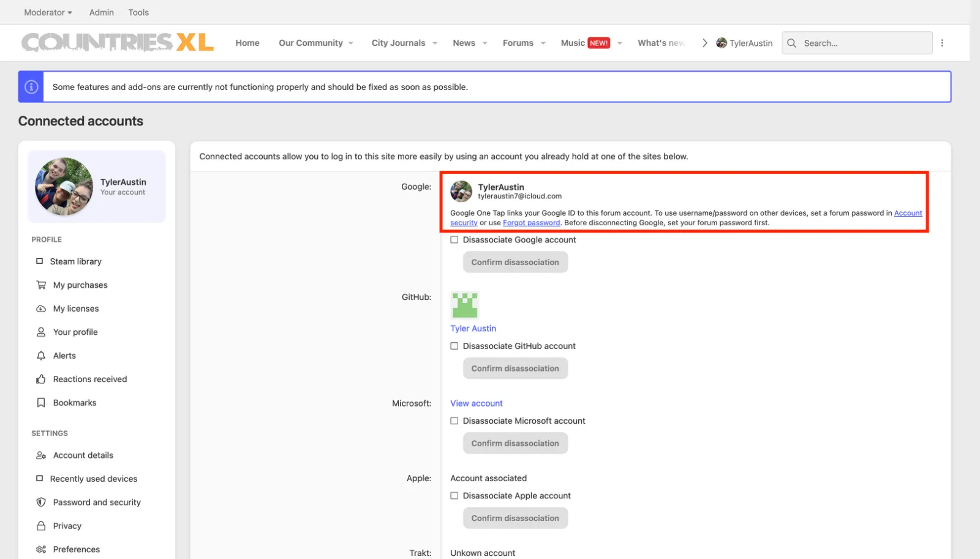Open the Forums navigation item
Screen dimensions: 980x559
518,43
